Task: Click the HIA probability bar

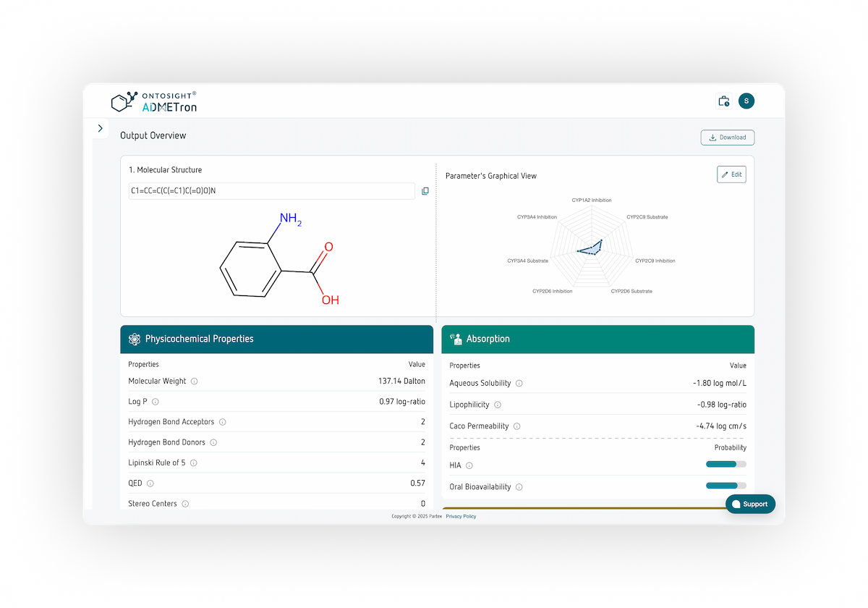Action: click(724, 464)
